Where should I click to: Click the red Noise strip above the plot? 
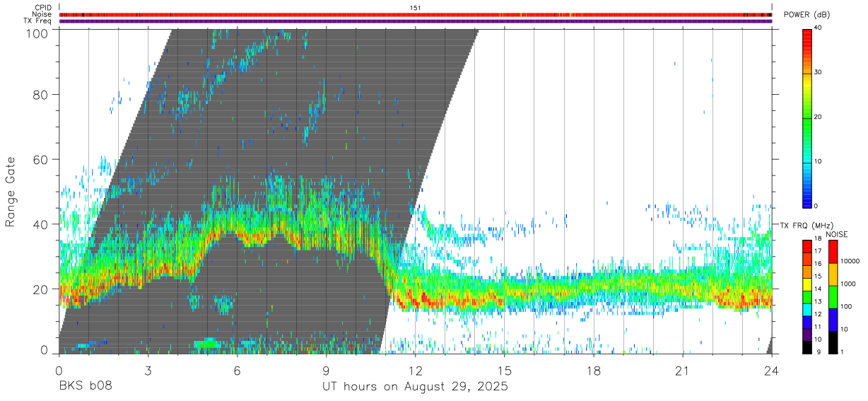[416, 14]
